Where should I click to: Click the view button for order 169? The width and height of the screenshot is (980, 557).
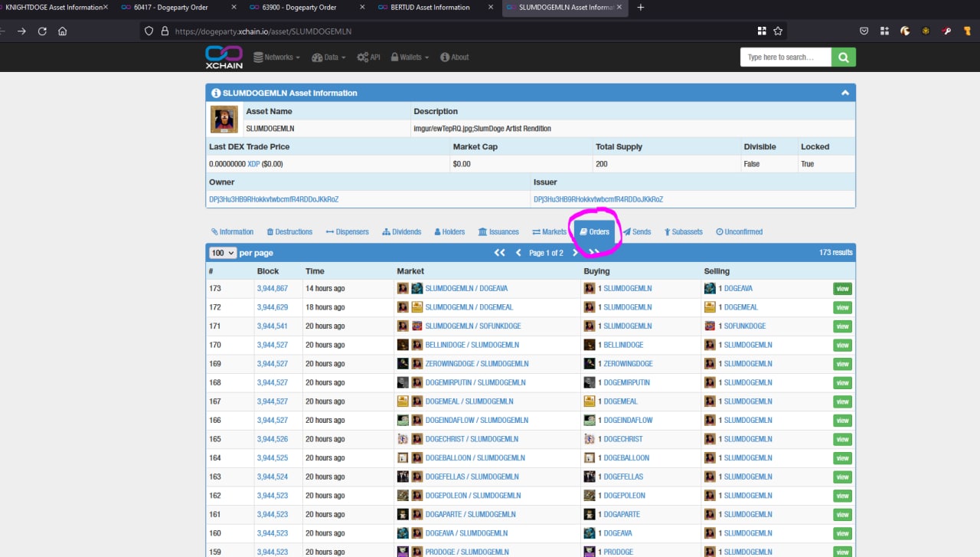coord(842,364)
